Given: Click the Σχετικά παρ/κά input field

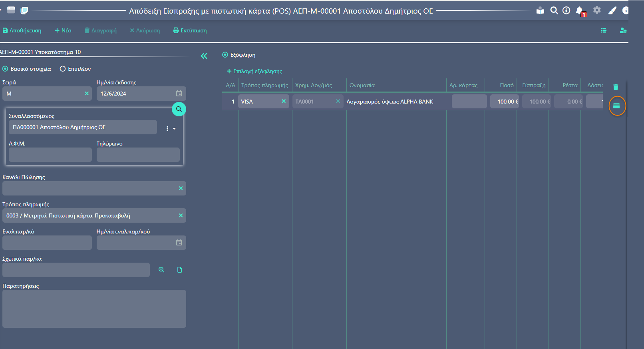Looking at the screenshot, I should tap(76, 270).
